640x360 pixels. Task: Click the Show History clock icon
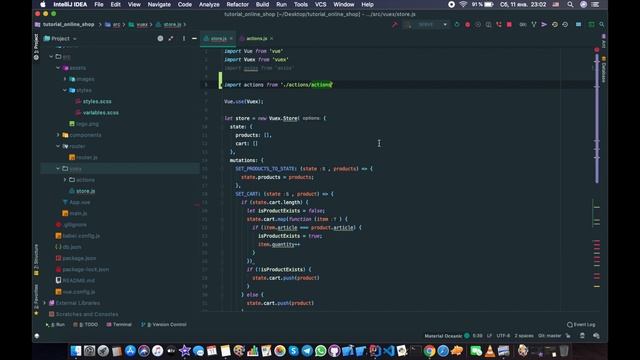pyautogui.click(x=555, y=24)
